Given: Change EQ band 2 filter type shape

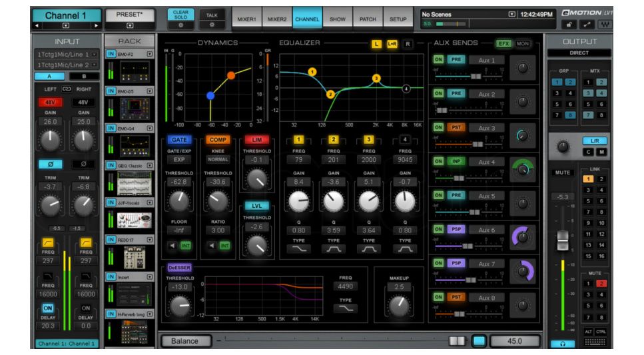Looking at the screenshot, I should (334, 249).
